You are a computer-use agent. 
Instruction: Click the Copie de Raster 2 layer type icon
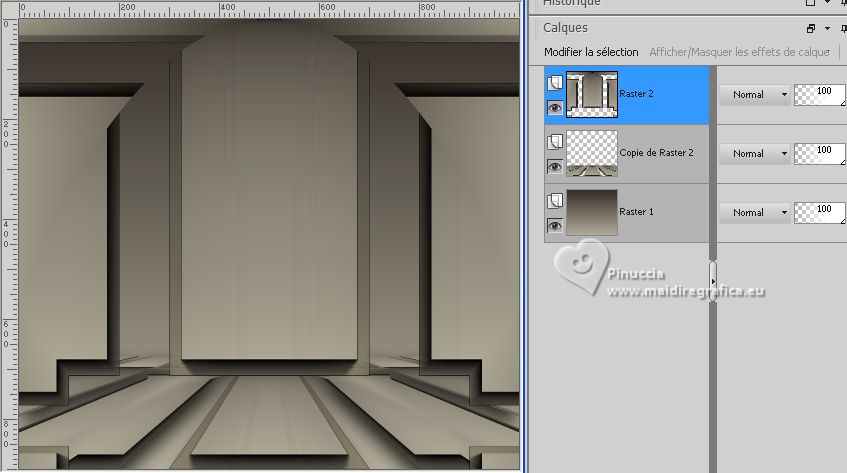pyautogui.click(x=555, y=142)
